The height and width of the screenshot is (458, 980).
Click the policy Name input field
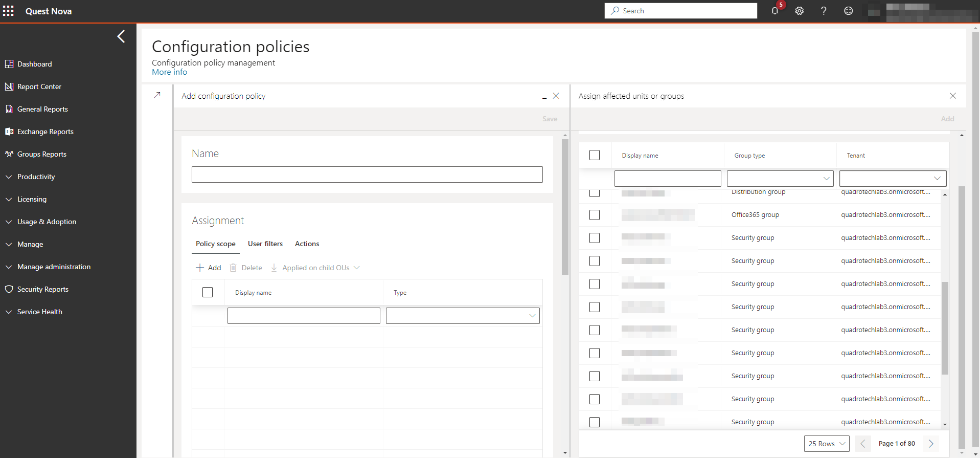click(367, 175)
